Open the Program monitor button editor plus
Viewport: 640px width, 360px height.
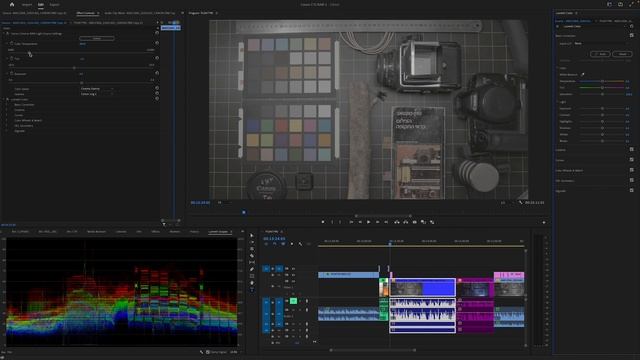544,222
